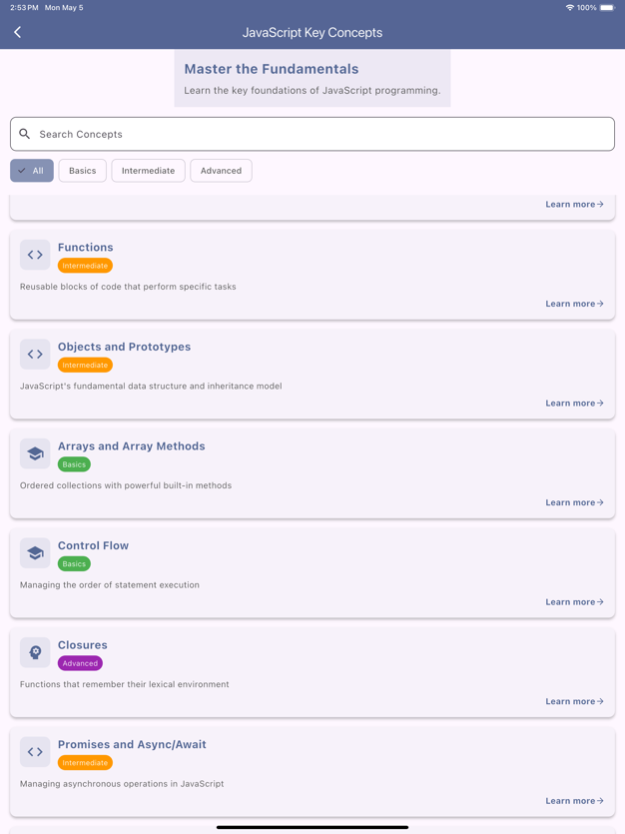Enable the Basics difficulty filter
Viewport: 625px width, 834px height.
(82, 170)
